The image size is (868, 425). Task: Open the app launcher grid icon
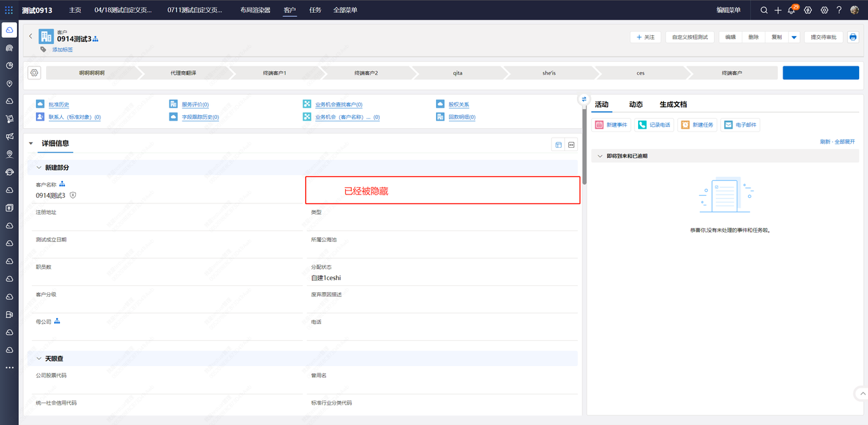9,10
